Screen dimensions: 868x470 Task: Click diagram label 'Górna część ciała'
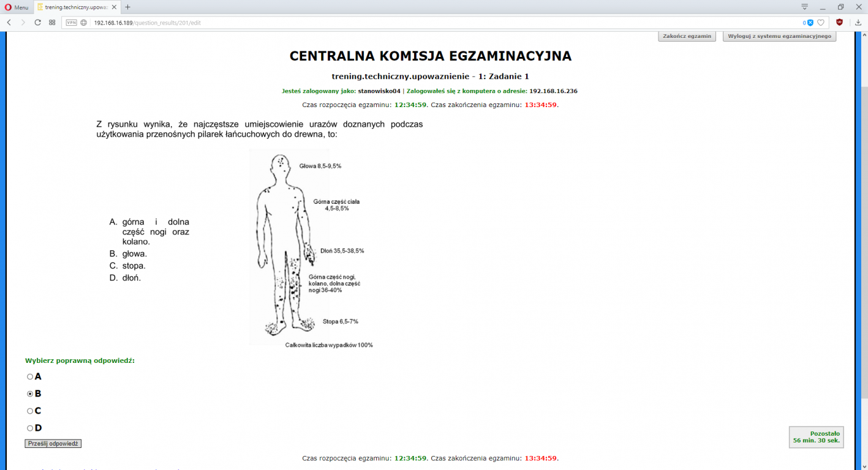[x=336, y=201]
